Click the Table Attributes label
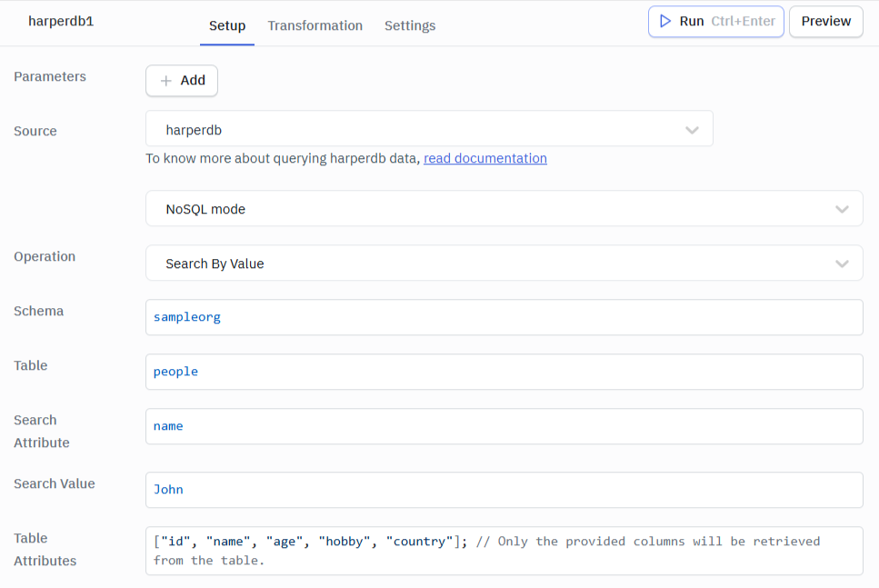The height and width of the screenshot is (588, 879). coord(45,549)
